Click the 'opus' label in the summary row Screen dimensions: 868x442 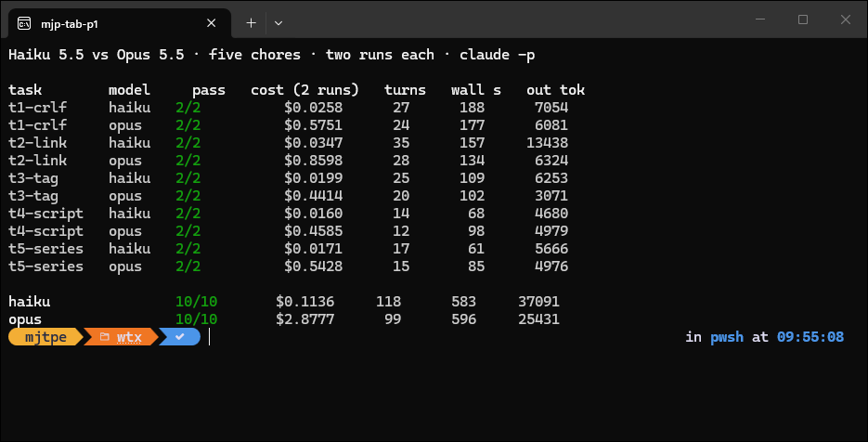point(25,320)
